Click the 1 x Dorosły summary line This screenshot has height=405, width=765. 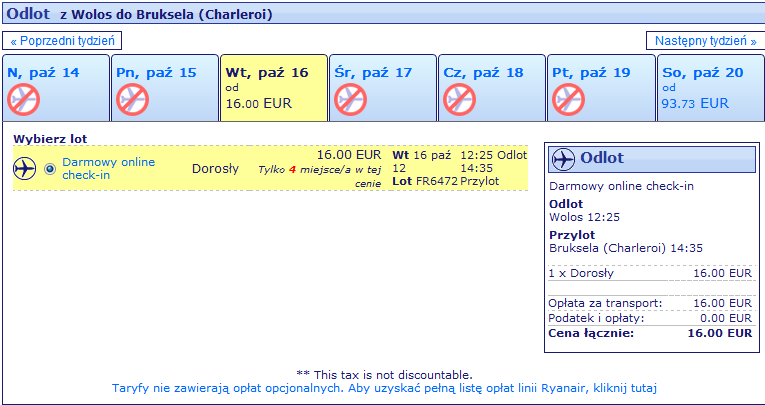[650, 273]
